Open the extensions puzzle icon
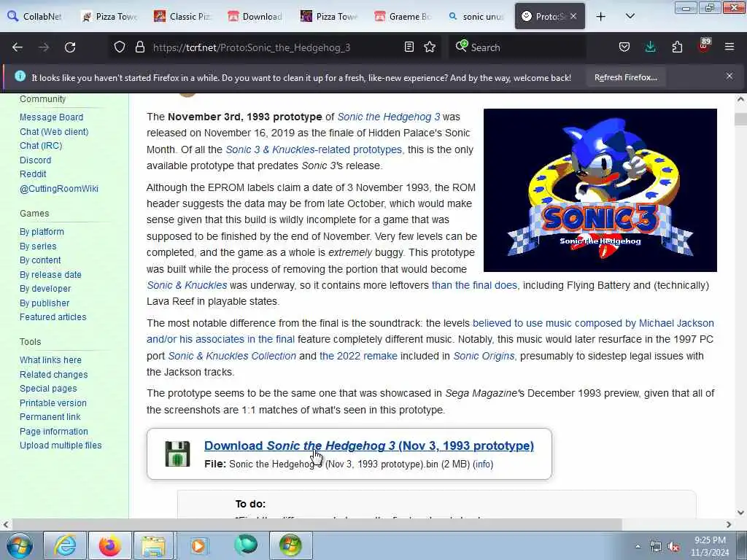Image resolution: width=747 pixels, height=560 pixels. tap(677, 47)
